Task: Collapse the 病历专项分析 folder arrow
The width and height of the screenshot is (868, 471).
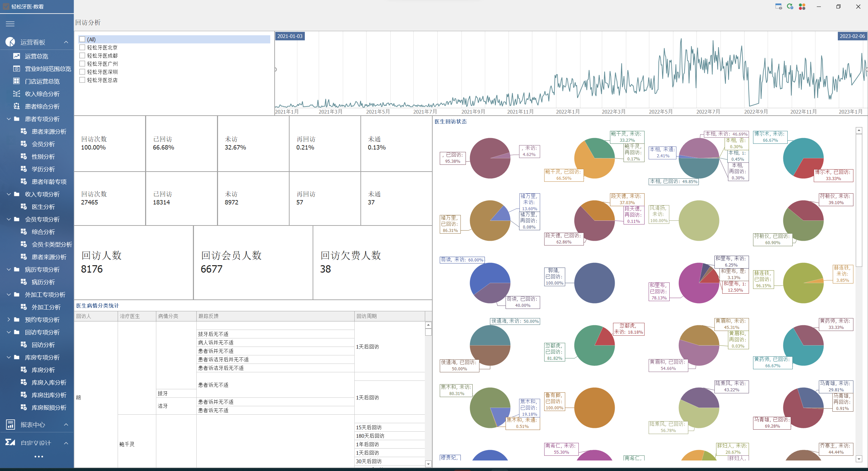Action: coord(9,269)
